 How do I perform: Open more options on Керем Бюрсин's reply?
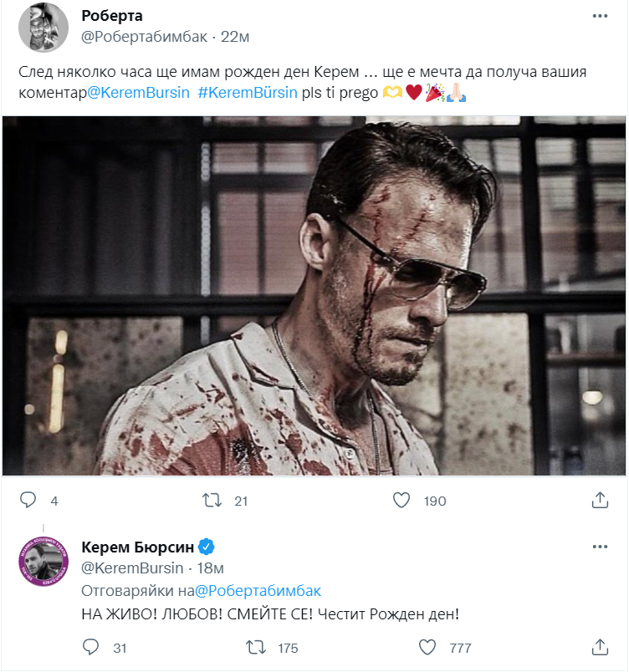coord(600,547)
